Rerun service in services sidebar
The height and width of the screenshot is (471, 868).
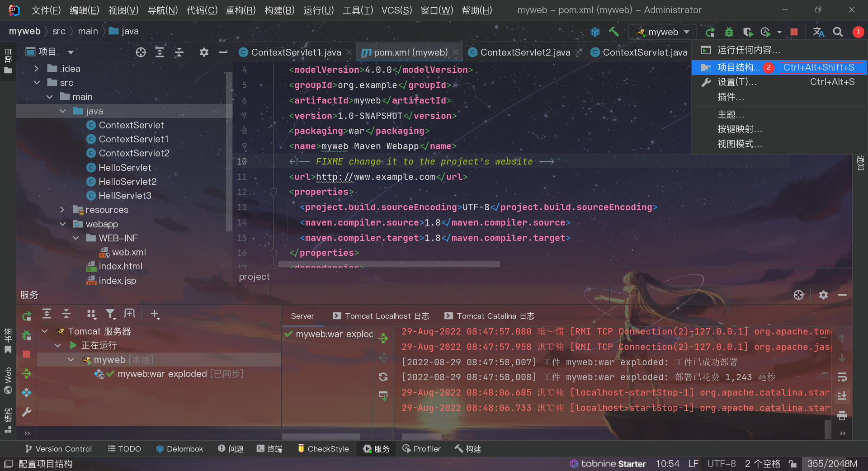pos(27,316)
